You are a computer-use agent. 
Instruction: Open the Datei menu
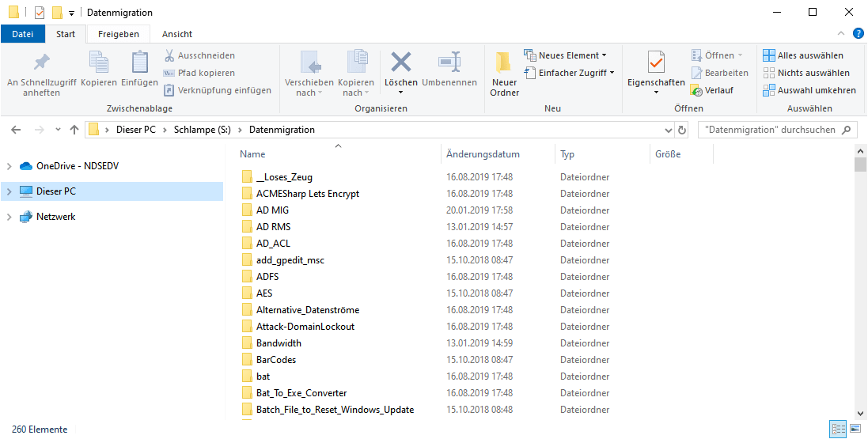point(23,34)
